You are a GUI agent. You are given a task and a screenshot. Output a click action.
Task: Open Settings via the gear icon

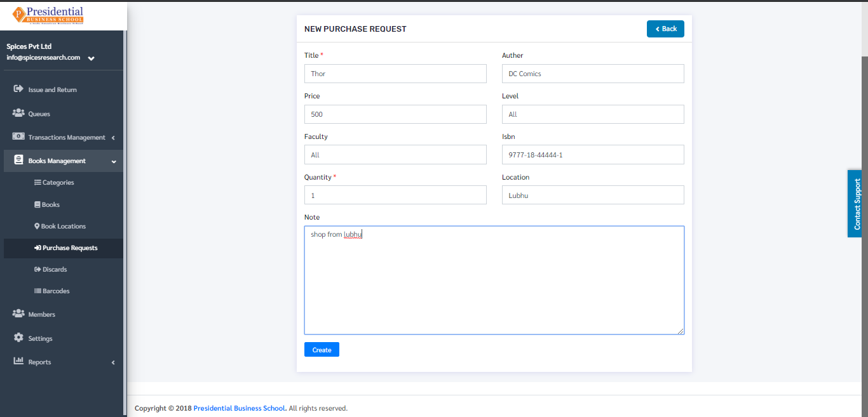[x=18, y=338]
